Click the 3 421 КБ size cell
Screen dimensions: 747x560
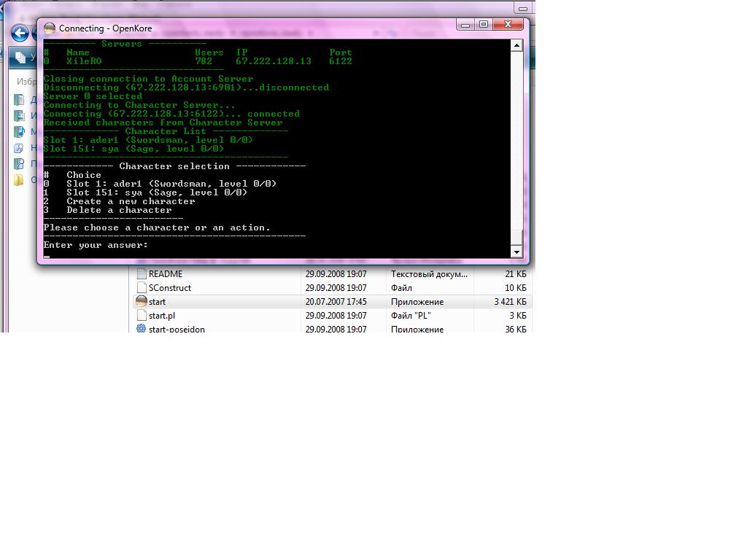coord(510,302)
